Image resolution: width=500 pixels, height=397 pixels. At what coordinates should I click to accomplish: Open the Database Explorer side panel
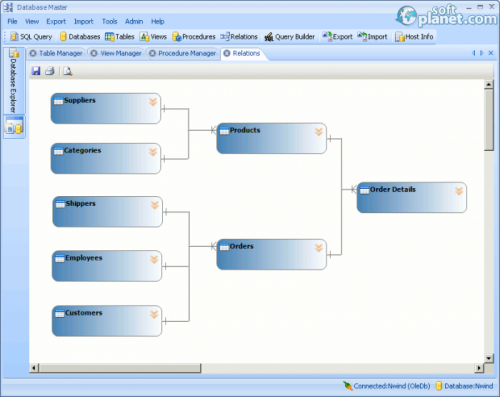pos(14,81)
